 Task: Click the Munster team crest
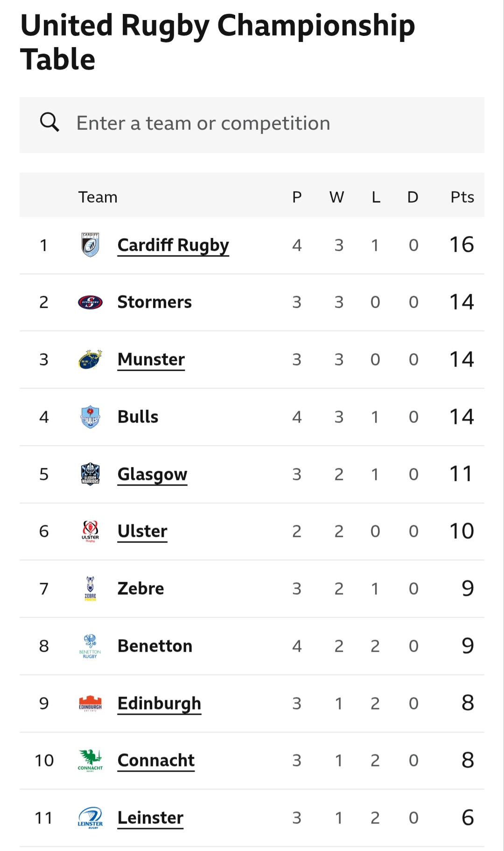coord(90,359)
